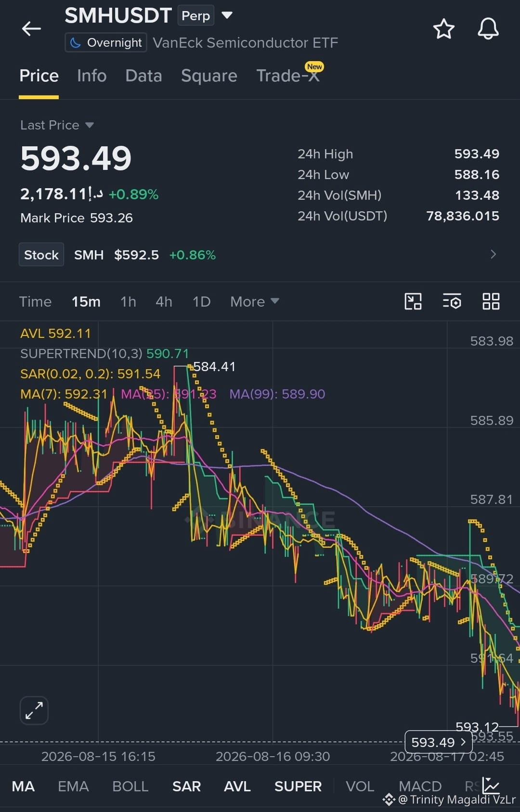Screen dimensions: 520x812
Task: Tap the 2026-08-16 09:30 time axis label
Action: tap(273, 757)
